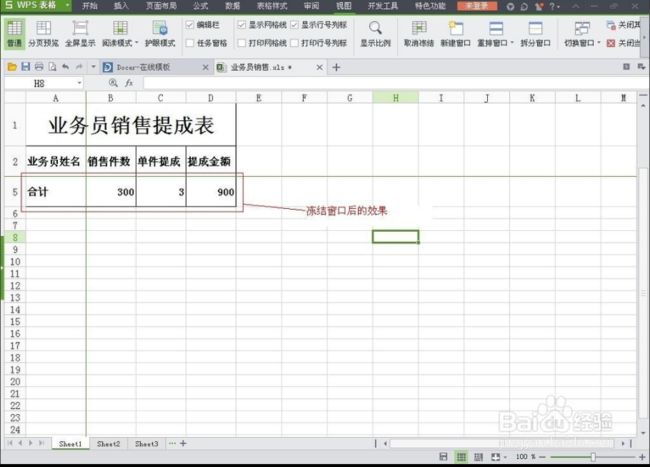650x467 pixels.
Task: Open the Name Box dropdown arrow
Action: (79, 83)
